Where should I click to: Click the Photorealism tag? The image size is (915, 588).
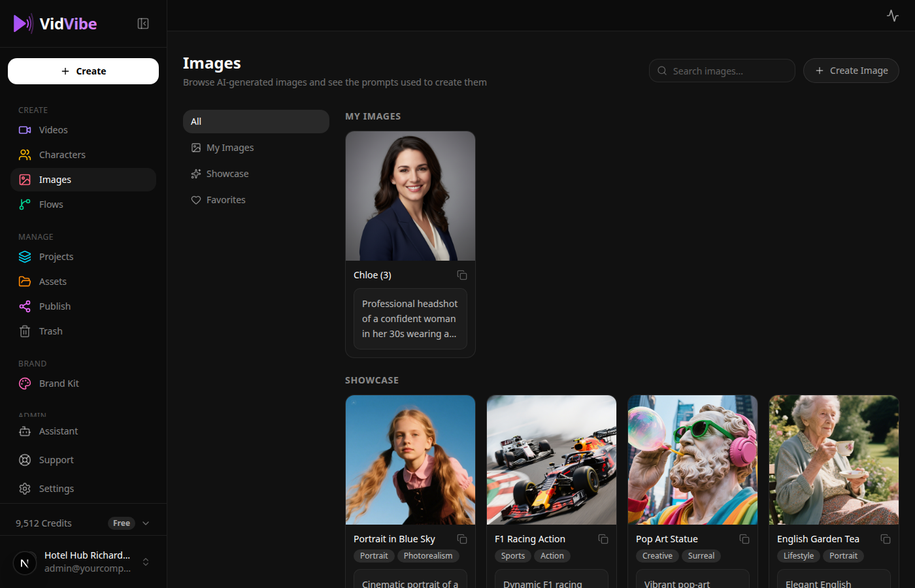[x=428, y=556]
